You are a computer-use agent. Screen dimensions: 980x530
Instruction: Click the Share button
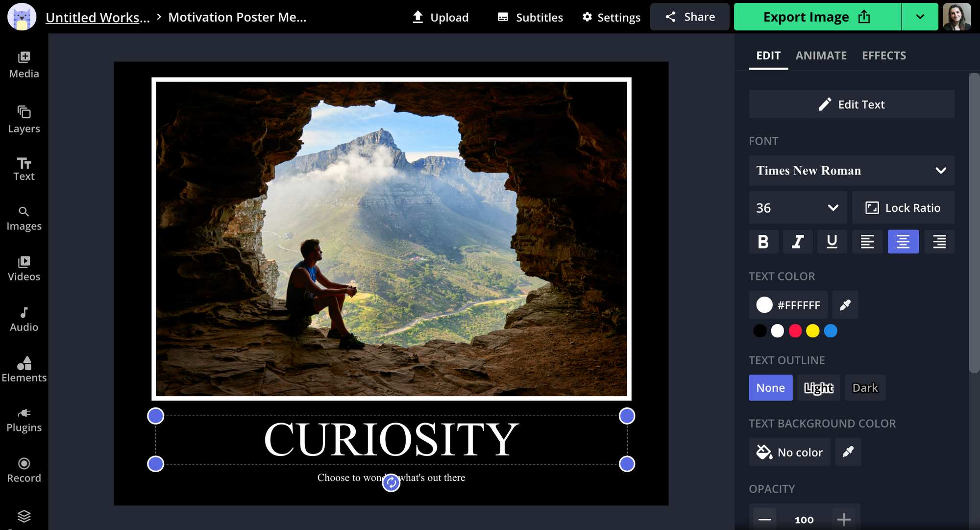click(x=689, y=17)
